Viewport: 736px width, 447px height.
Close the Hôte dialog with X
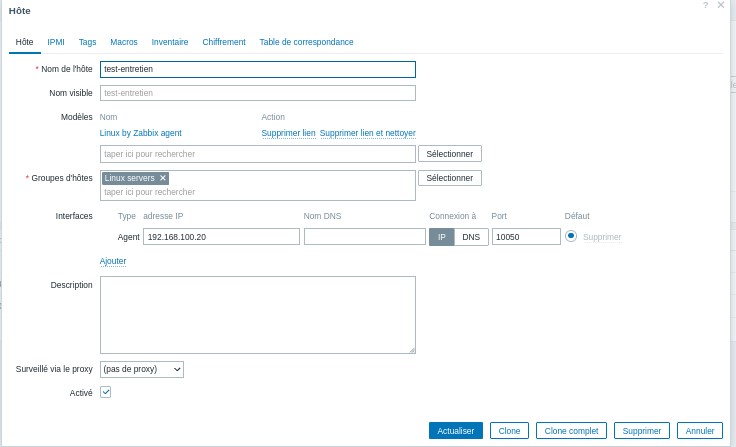point(721,5)
